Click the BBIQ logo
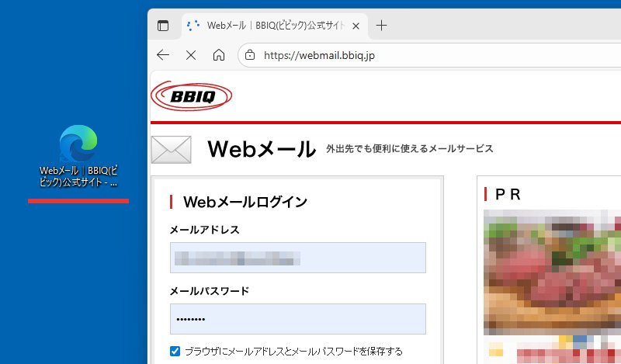This screenshot has width=621, height=364. tap(192, 96)
